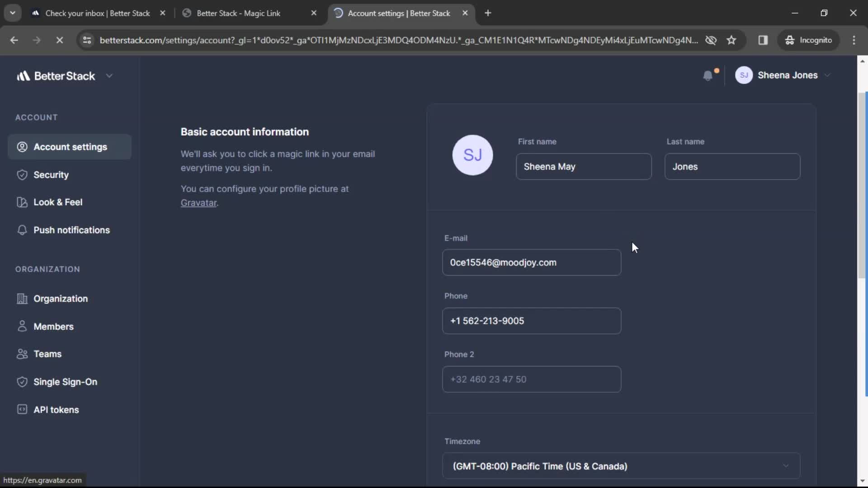868x488 pixels.
Task: Click the Teams sidebar menu item
Action: (47, 354)
